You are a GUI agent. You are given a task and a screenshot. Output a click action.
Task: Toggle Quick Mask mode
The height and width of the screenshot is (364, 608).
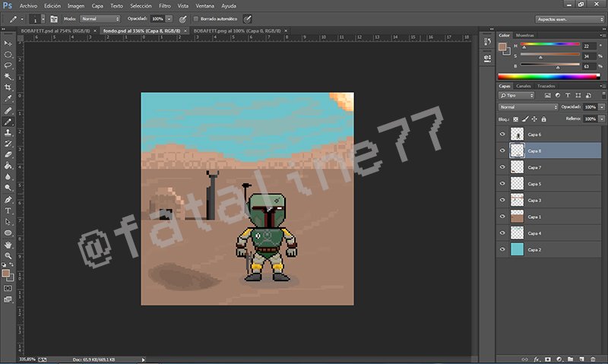[8, 289]
